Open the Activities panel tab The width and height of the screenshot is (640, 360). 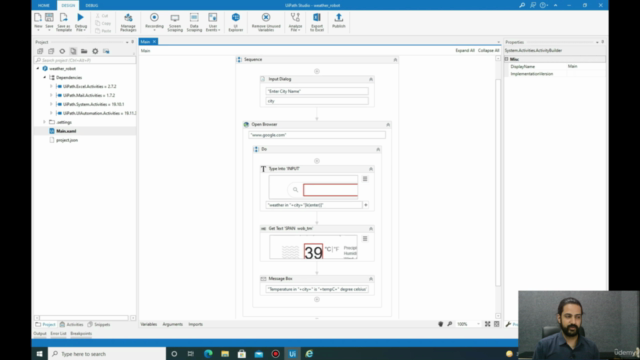coord(72,324)
